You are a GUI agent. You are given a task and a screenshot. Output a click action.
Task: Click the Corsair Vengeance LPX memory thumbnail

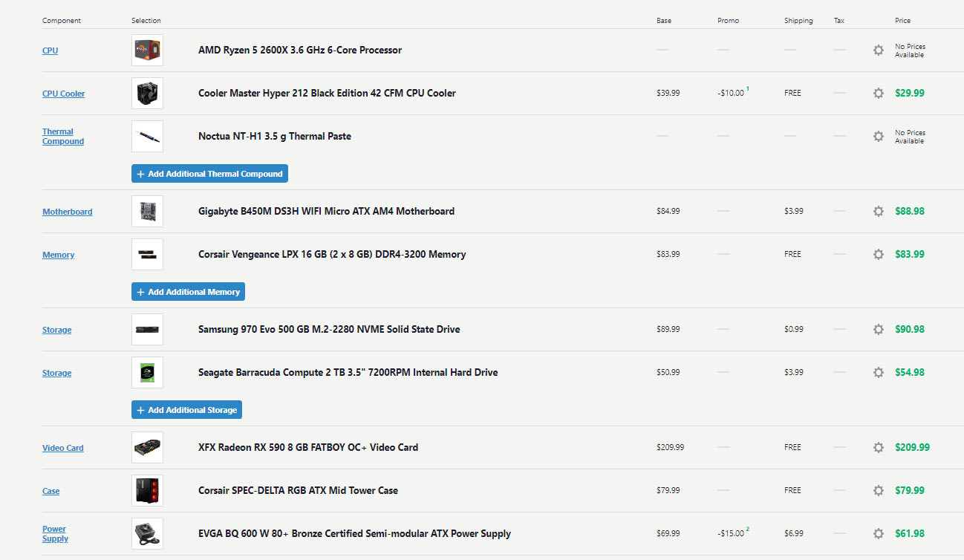coord(147,255)
